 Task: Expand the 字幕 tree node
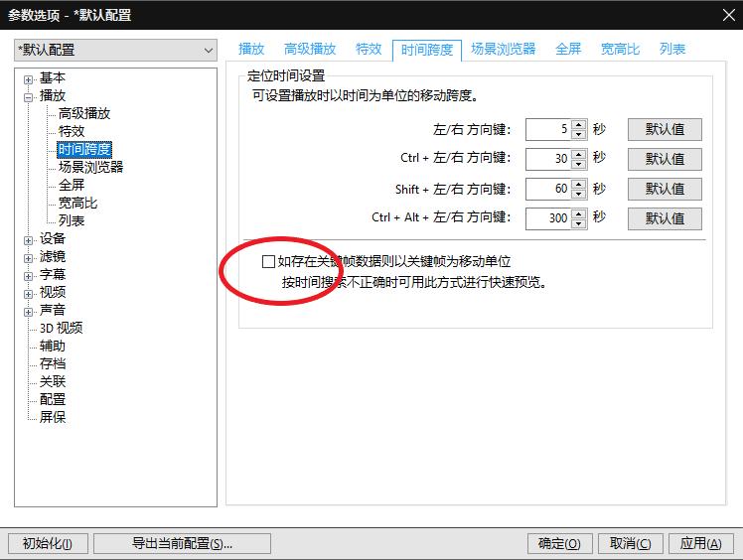[28, 276]
